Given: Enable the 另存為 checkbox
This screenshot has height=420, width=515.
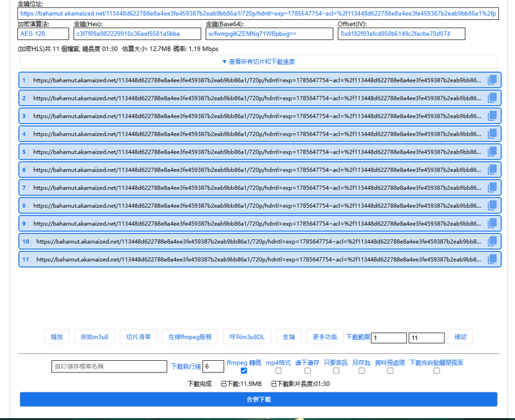Looking at the screenshot, I should (x=362, y=370).
